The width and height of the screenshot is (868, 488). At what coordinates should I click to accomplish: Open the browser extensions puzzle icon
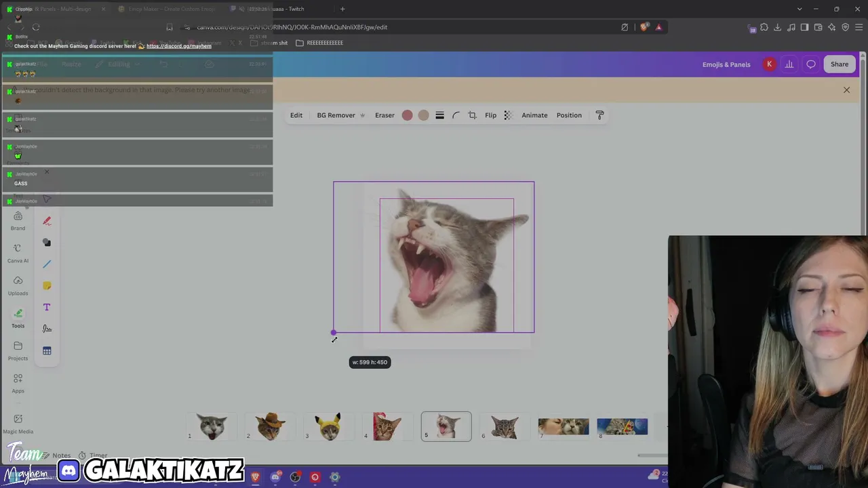pos(764,27)
